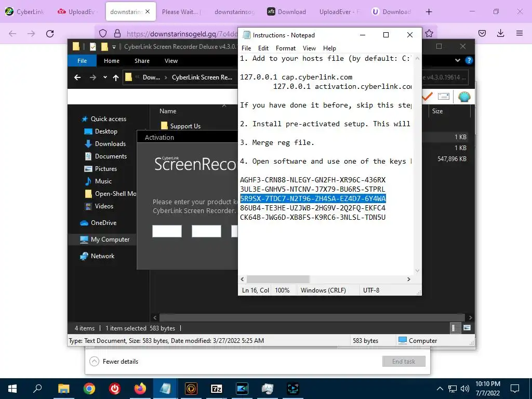
Task: Go back using the browser back arrow
Action: point(12,34)
